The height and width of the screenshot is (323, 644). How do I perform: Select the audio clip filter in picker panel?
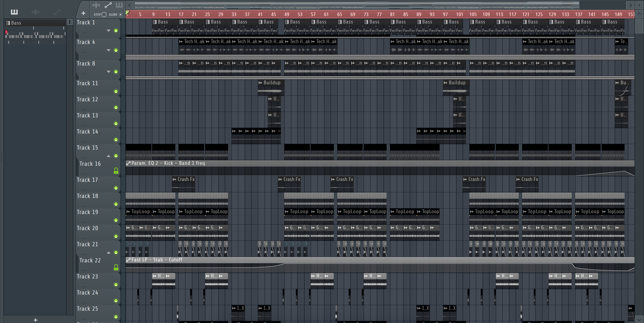[x=36, y=12]
